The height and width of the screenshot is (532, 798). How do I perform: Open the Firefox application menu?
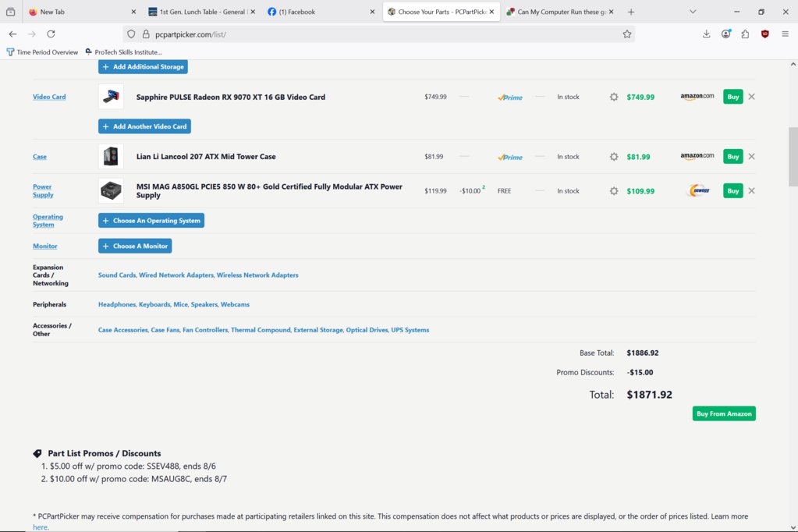point(786,34)
